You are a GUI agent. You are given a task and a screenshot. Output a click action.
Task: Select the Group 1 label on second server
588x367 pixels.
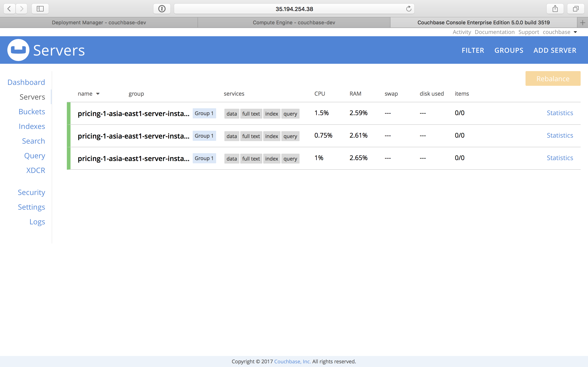[204, 136]
